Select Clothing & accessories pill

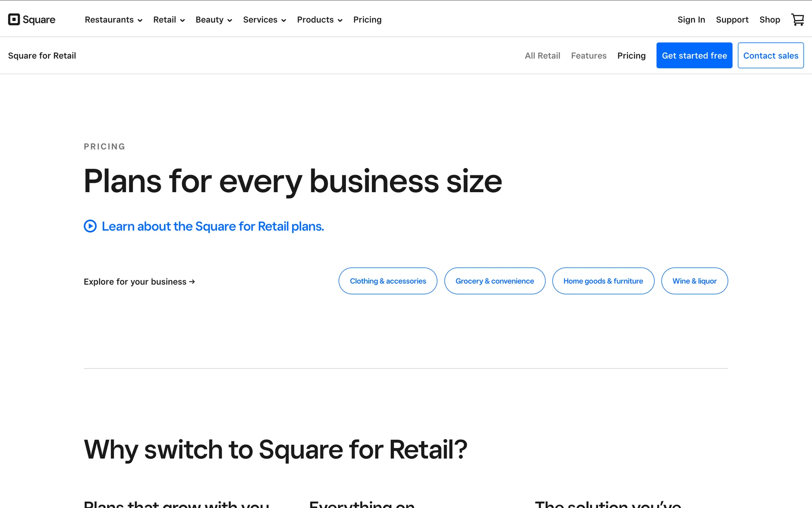[388, 281]
